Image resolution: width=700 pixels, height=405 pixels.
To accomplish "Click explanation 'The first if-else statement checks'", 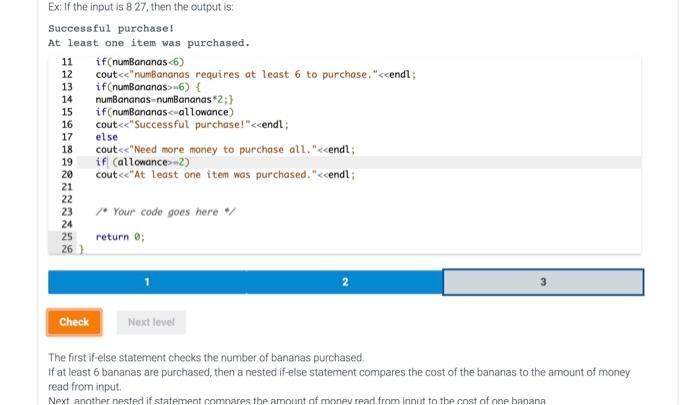I will (x=206, y=358).
